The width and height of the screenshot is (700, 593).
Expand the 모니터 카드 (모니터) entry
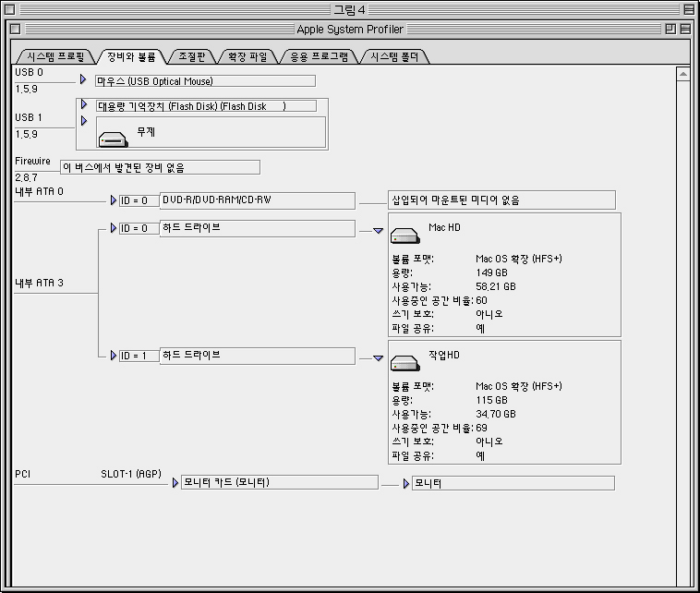coord(175,481)
